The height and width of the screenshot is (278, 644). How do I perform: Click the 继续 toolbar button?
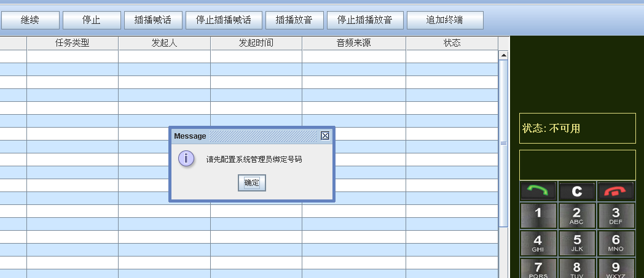click(30, 20)
